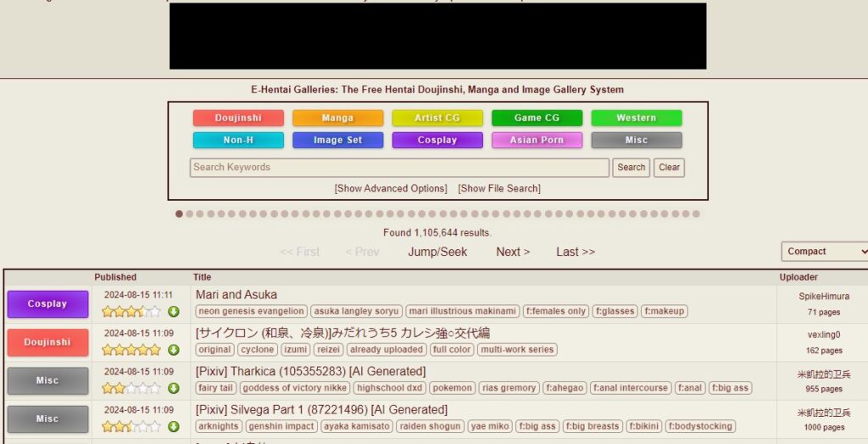Click the Uploader column header
The image size is (868, 444).
pyautogui.click(x=798, y=277)
